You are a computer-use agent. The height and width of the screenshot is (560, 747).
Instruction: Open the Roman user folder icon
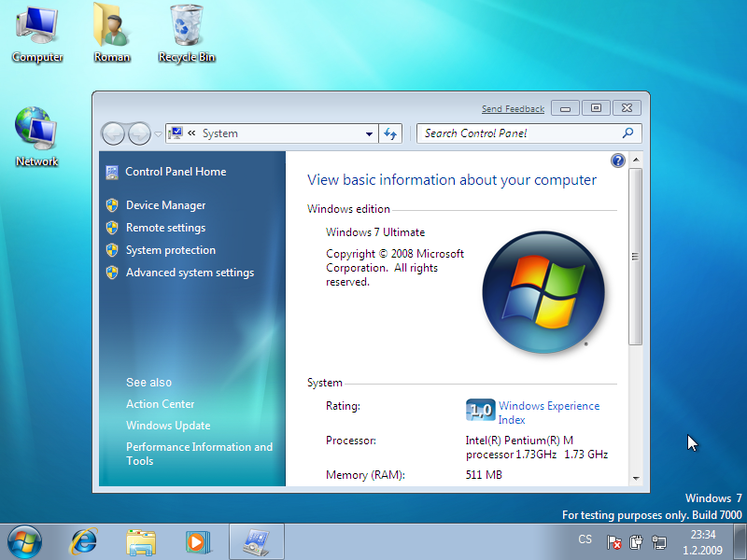point(111,34)
